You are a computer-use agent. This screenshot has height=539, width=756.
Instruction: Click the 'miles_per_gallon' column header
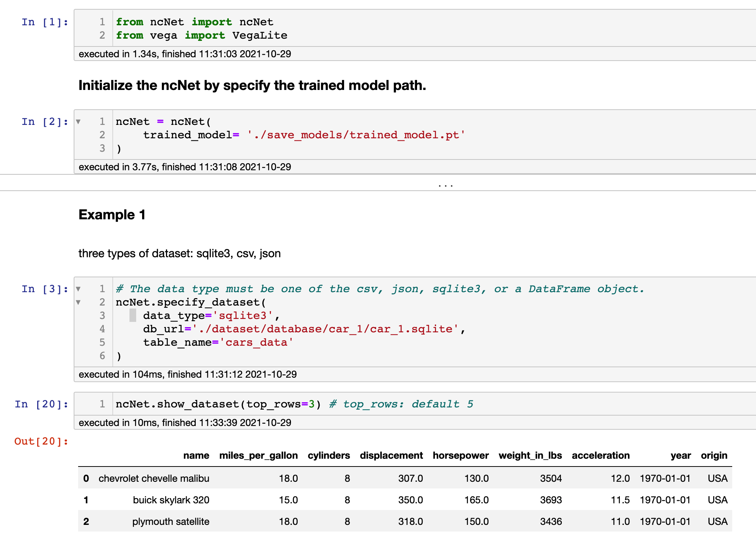[x=258, y=456]
